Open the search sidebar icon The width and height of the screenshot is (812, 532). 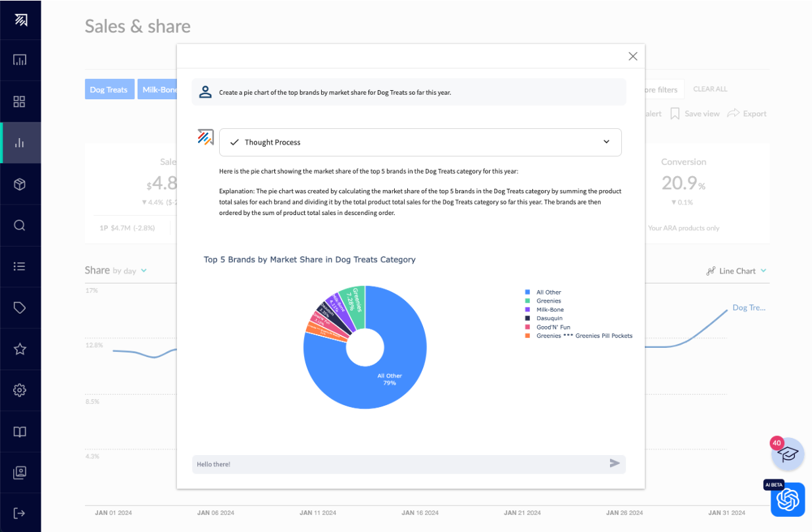pos(20,225)
